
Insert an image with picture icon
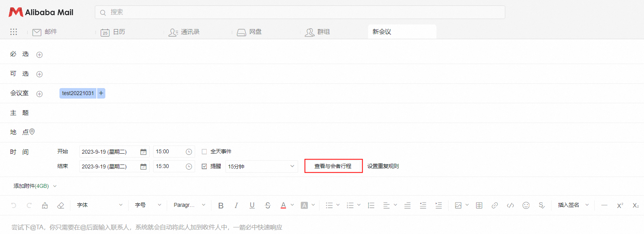click(x=458, y=205)
